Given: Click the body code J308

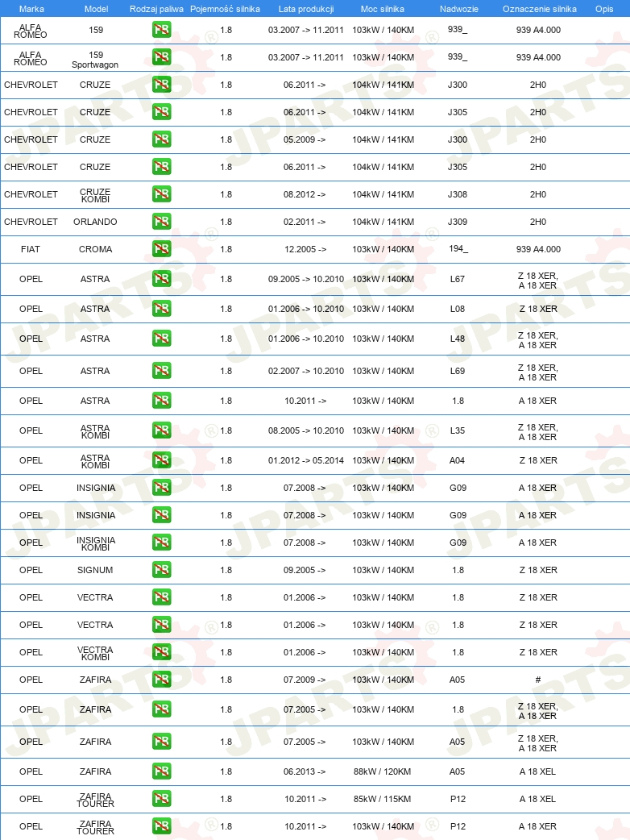Looking at the screenshot, I should pyautogui.click(x=458, y=194).
